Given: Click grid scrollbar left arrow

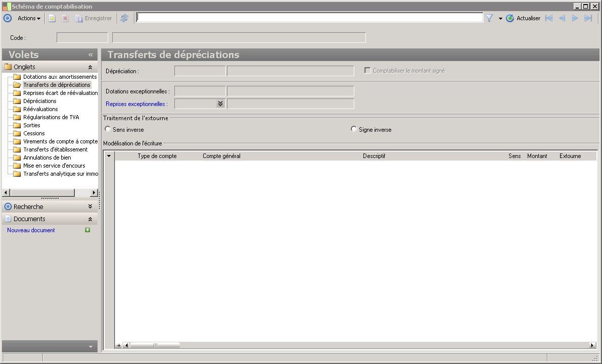Looking at the screenshot, I should coord(126,345).
